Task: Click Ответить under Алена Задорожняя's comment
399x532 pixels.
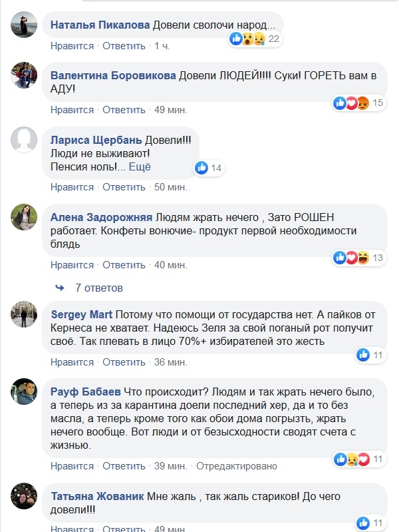Action: pos(124,265)
